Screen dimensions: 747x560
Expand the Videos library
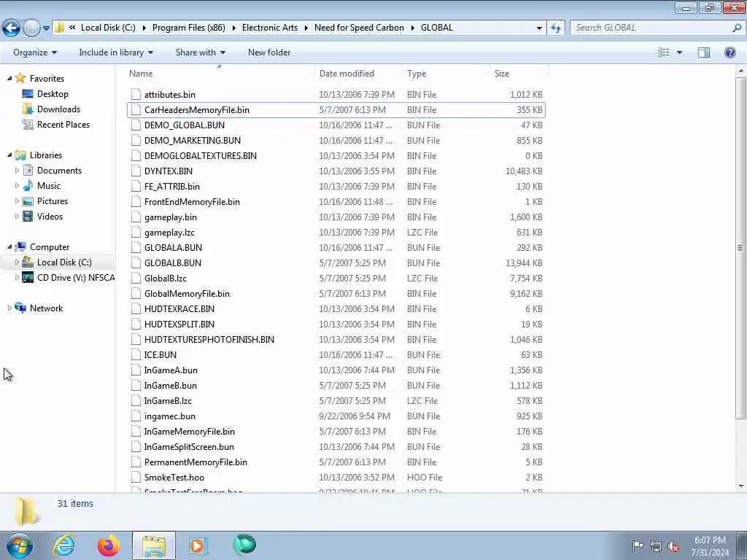[x=18, y=216]
